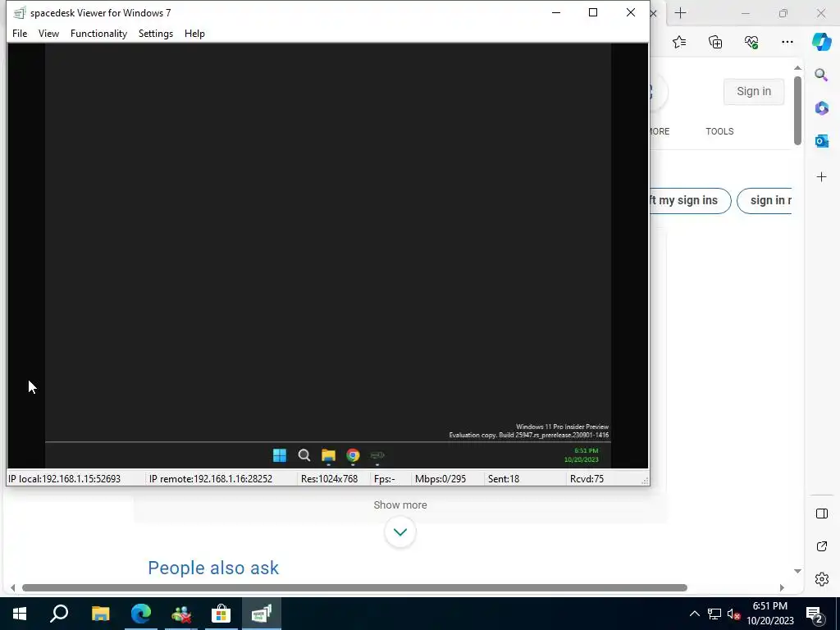Click the network tray icon
Viewport: 840px width, 630px height.
714,614
